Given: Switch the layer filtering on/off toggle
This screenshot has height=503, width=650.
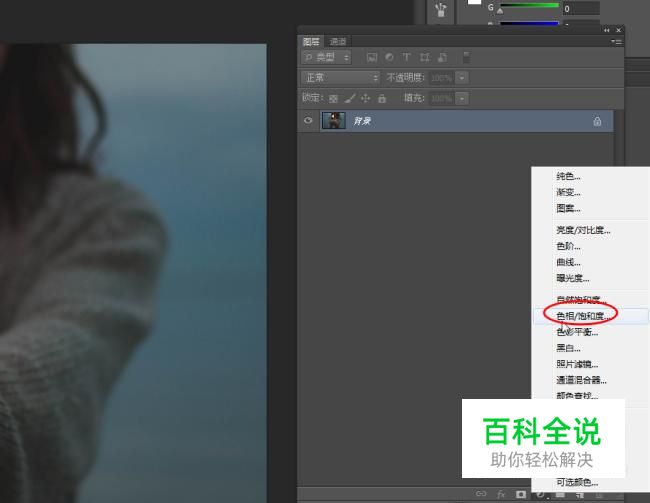Looking at the screenshot, I should 466,57.
